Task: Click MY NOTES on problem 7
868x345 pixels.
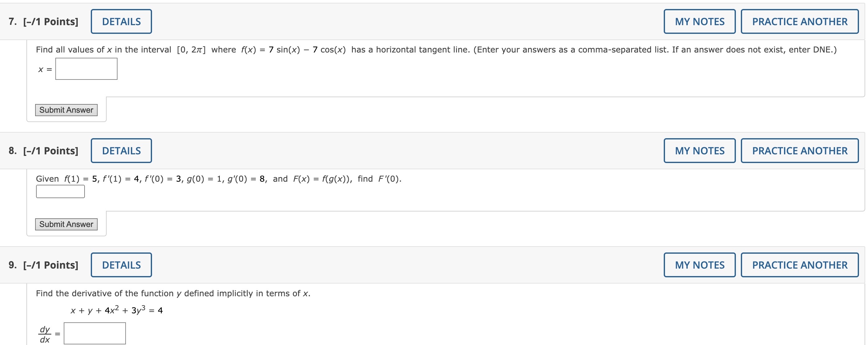Action: coord(699,21)
